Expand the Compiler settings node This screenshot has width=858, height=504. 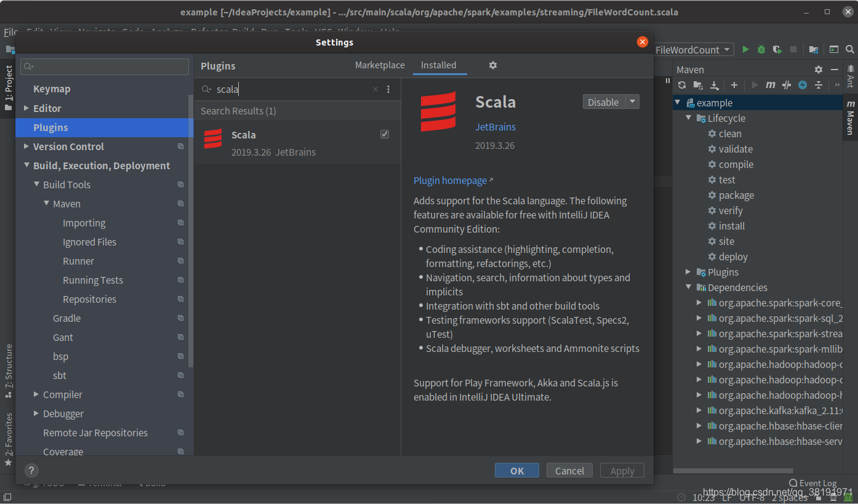click(36, 394)
